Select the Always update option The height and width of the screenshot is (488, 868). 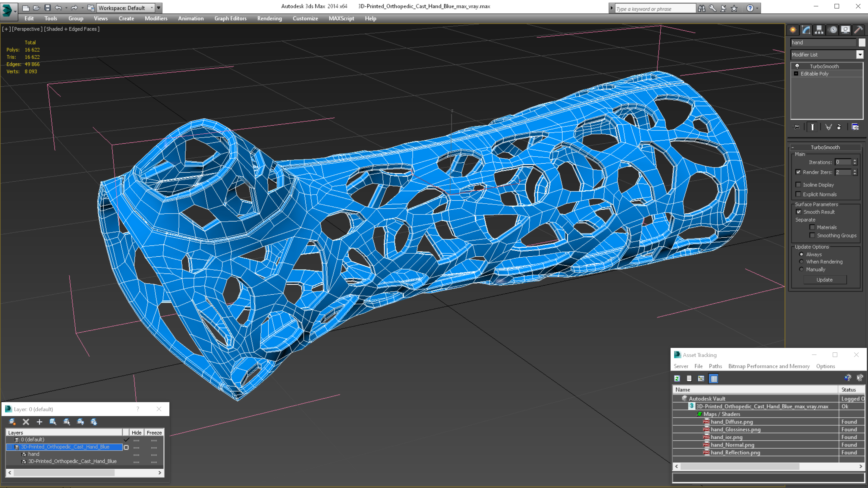pyautogui.click(x=802, y=254)
